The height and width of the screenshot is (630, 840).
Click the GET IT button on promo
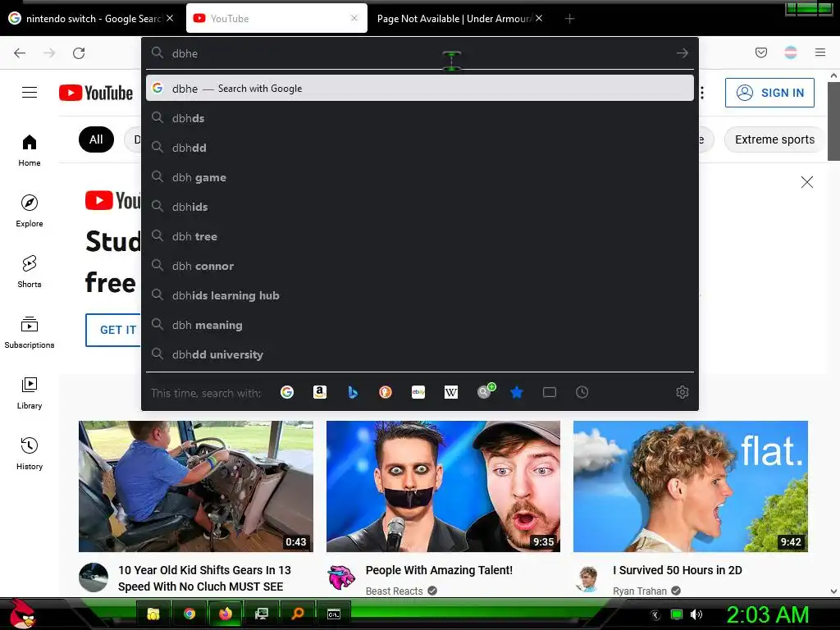pos(113,330)
